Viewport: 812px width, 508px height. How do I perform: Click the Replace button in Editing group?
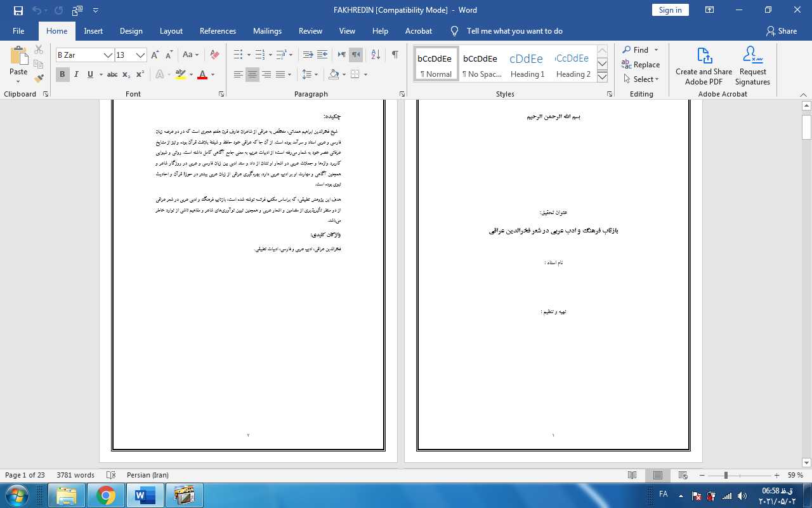click(641, 65)
